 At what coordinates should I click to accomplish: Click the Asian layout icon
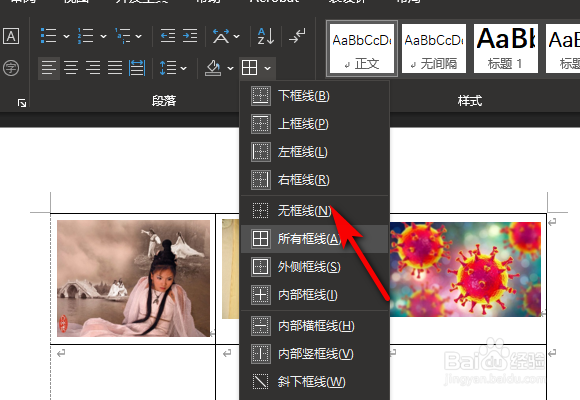click(x=221, y=36)
